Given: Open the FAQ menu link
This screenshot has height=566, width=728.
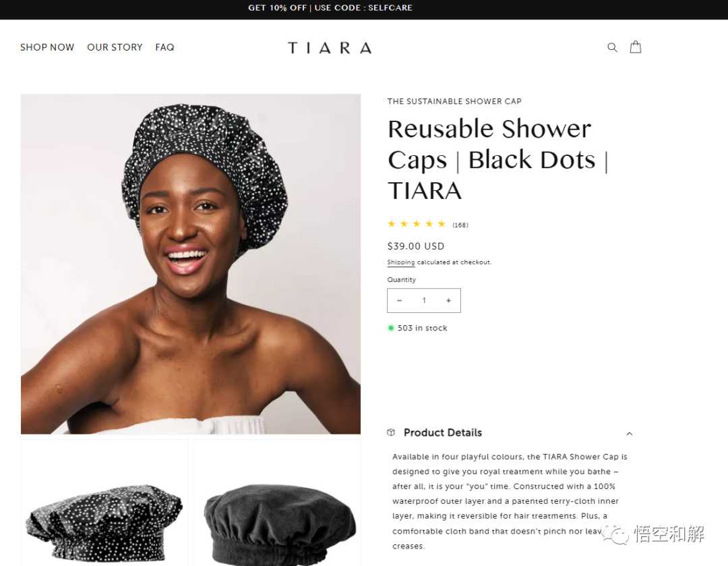Looking at the screenshot, I should pos(165,47).
